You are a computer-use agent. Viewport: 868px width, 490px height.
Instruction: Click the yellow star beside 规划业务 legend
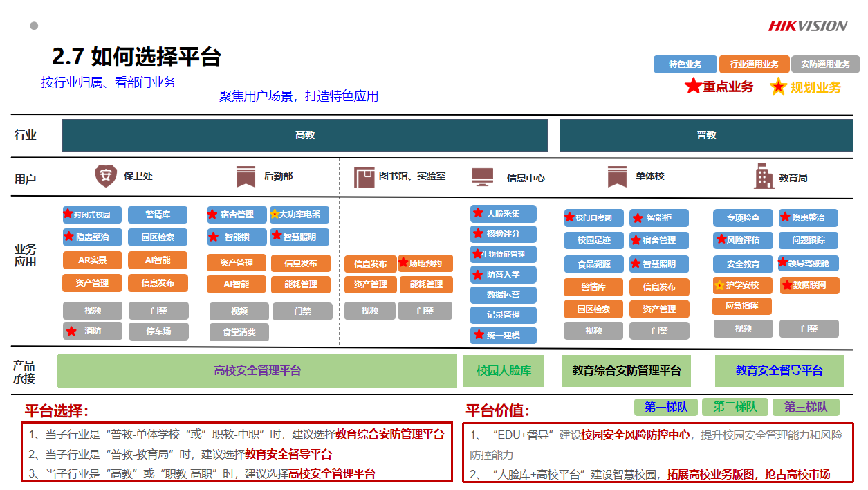779,87
